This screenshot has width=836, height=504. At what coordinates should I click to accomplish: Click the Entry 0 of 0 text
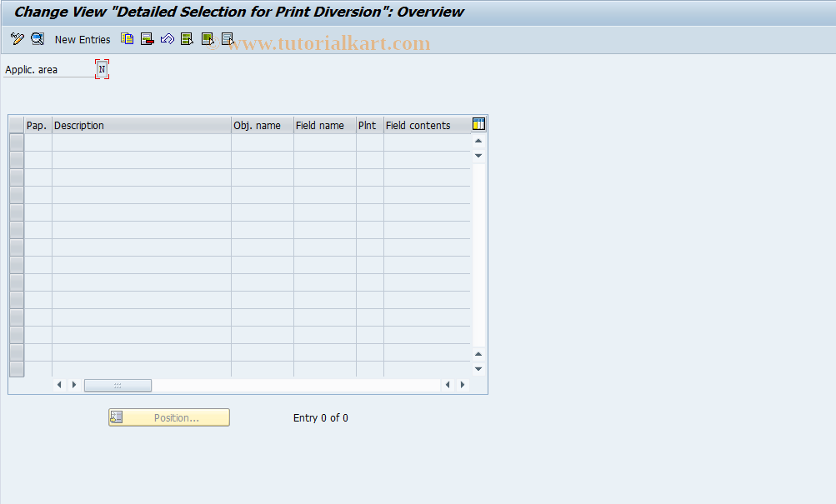click(x=320, y=418)
